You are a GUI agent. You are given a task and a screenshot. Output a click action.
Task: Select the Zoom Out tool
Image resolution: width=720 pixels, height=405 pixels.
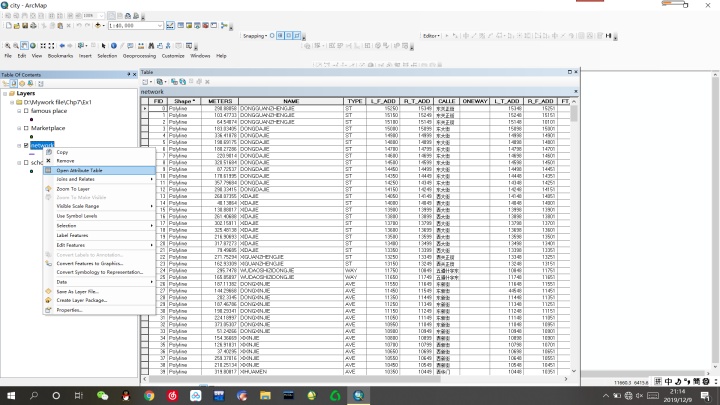[x=16, y=46]
